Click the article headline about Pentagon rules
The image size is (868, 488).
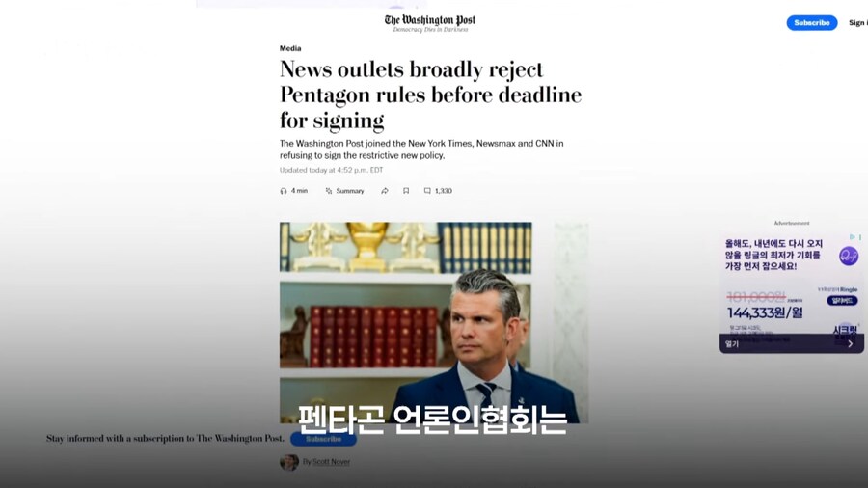(x=430, y=95)
